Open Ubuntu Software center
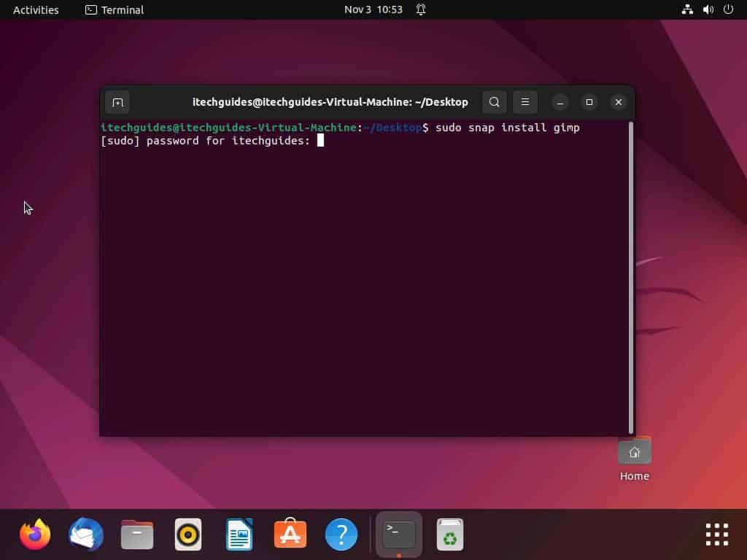 click(x=290, y=534)
